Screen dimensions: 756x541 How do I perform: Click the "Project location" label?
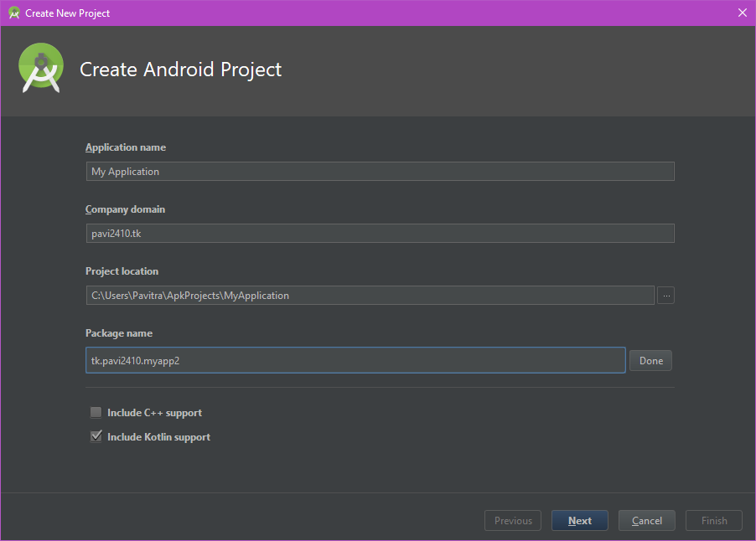click(x=122, y=271)
